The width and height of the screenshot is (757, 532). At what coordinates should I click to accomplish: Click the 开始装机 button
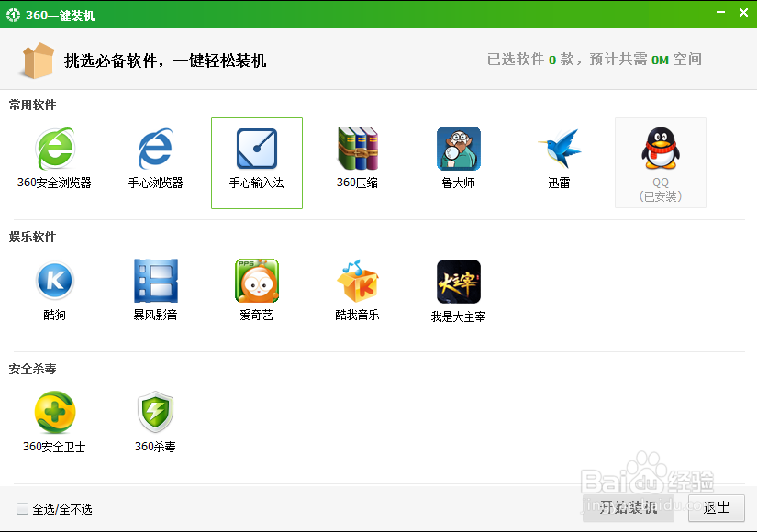click(629, 508)
